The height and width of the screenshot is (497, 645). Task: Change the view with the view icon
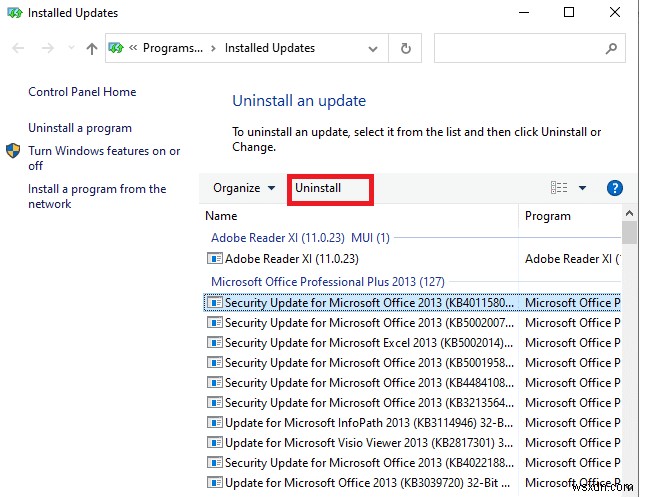tap(559, 188)
